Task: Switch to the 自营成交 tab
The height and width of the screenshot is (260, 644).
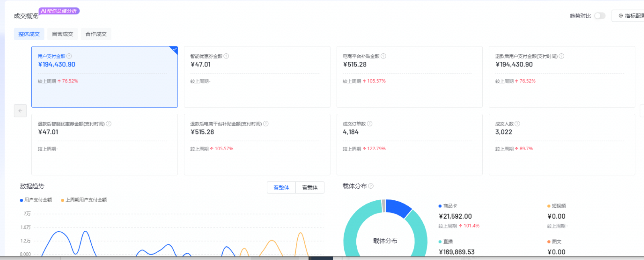Action: tap(63, 34)
